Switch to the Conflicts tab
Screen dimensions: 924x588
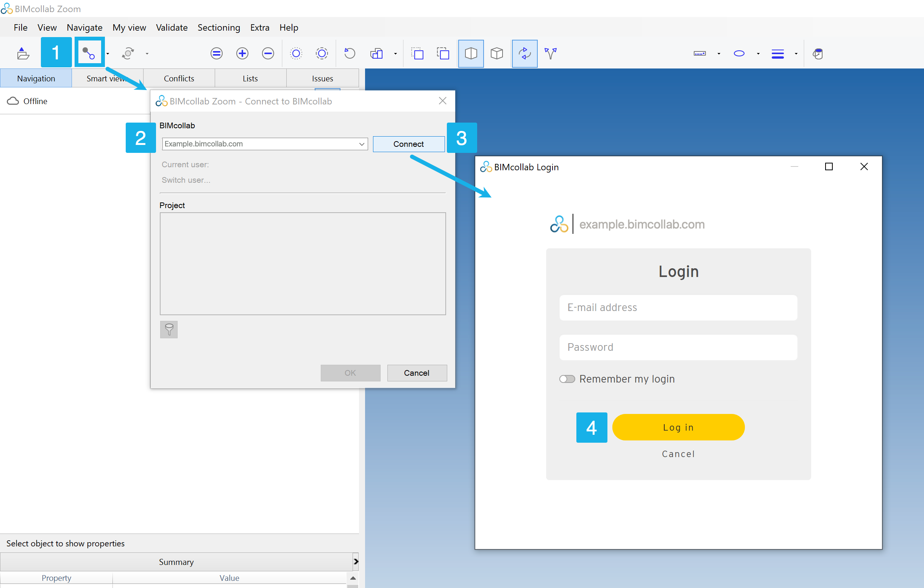click(x=179, y=78)
